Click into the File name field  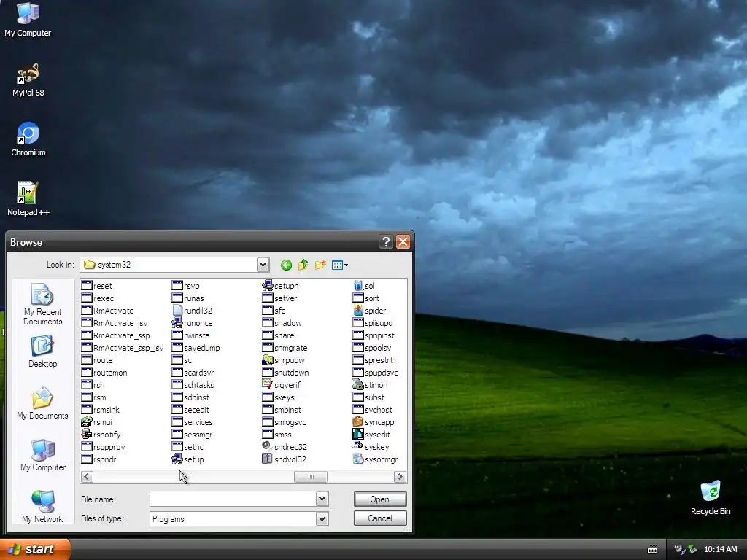tap(233, 499)
